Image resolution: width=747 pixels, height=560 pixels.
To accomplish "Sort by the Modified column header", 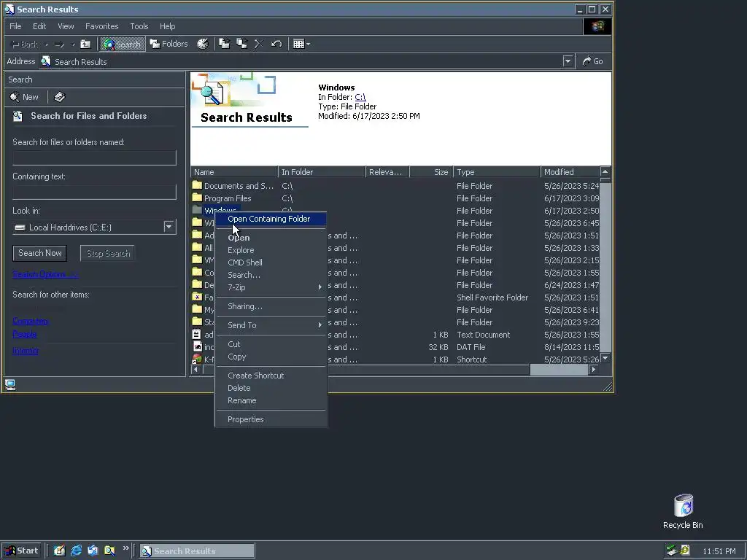I will pyautogui.click(x=570, y=172).
